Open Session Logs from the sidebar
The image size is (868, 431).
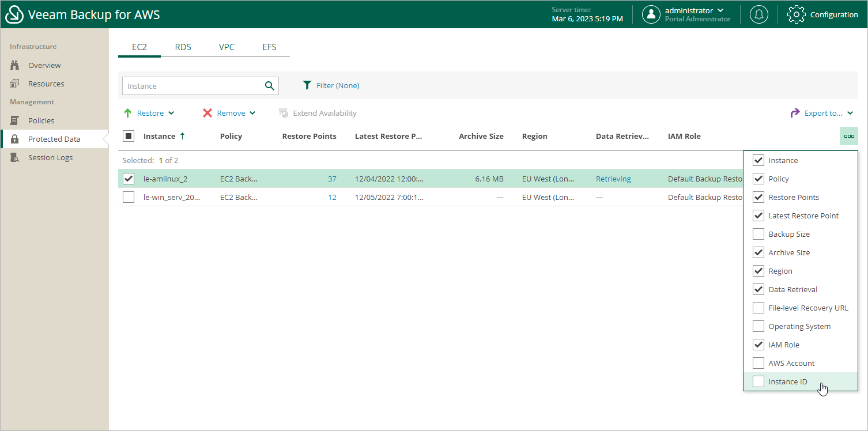(51, 157)
